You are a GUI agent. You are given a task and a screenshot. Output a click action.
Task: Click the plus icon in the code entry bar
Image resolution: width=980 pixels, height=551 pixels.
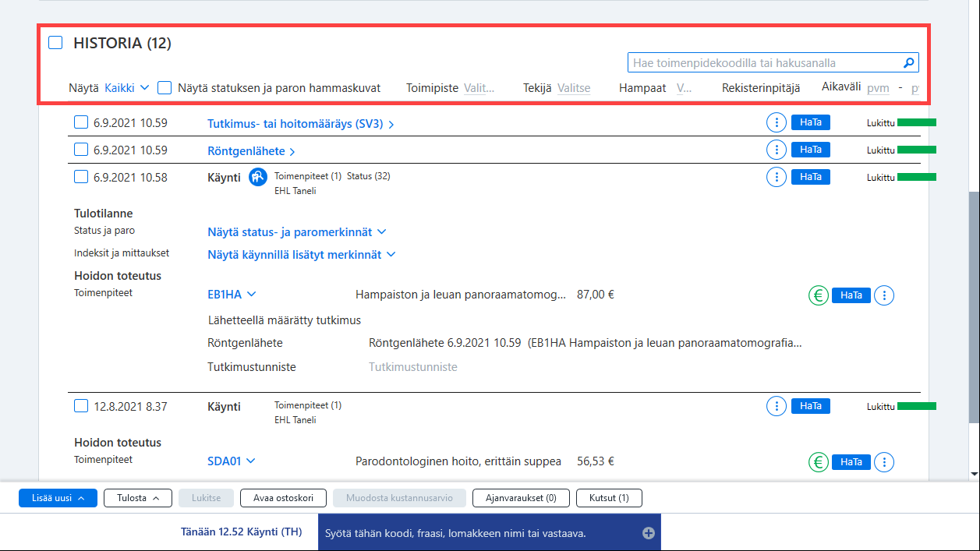(648, 533)
